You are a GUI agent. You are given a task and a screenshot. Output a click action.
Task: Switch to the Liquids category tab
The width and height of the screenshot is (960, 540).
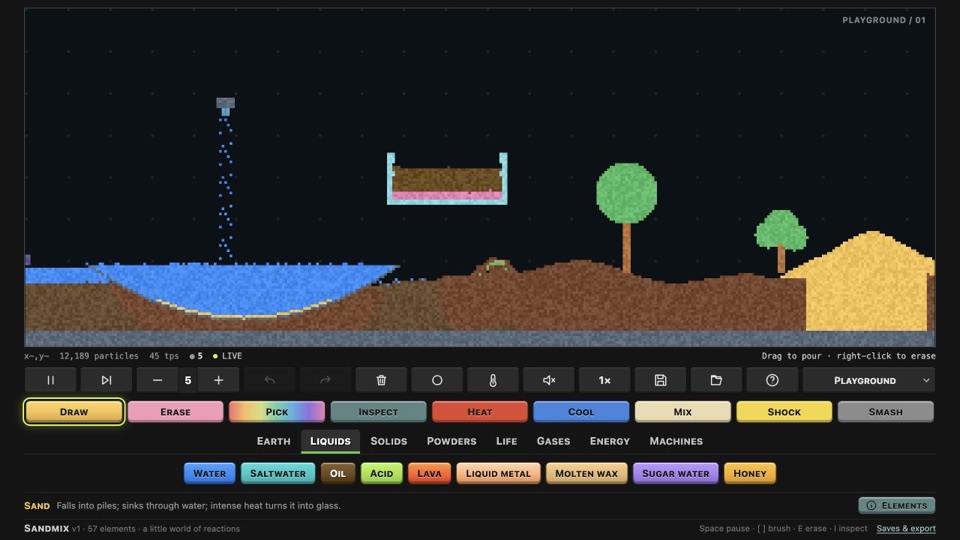pyautogui.click(x=331, y=441)
